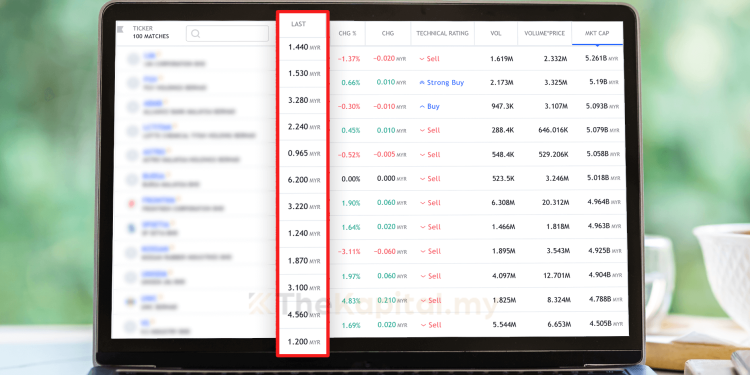Click market cap value 5.261B MYR
Viewport: 750px width, 375px height.
(602, 58)
